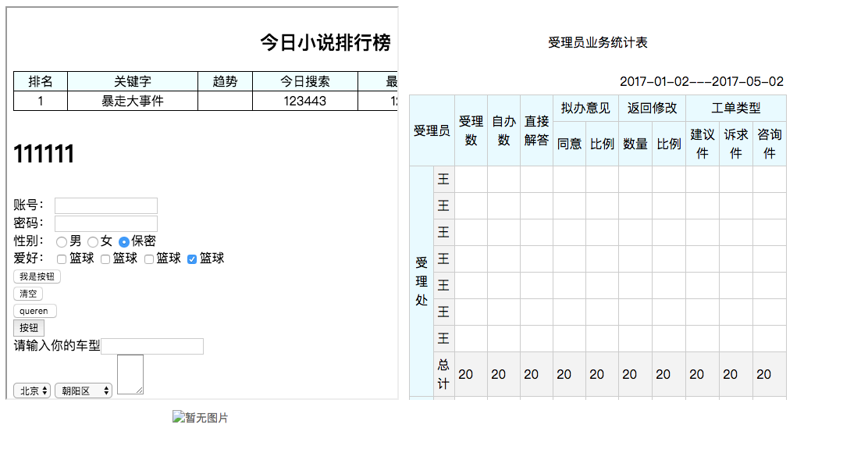Image resolution: width=868 pixels, height=453 pixels.
Task: Click the 总计 row label
Action: click(x=443, y=374)
